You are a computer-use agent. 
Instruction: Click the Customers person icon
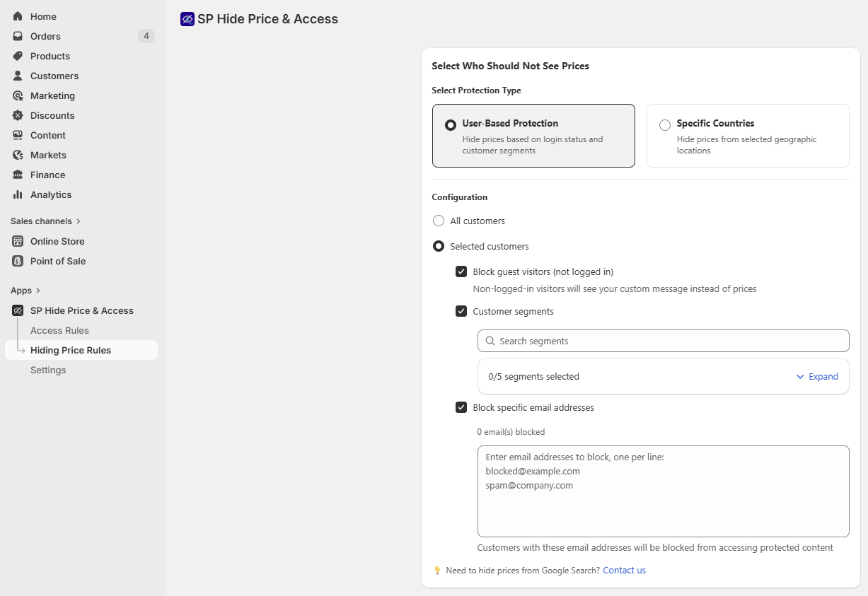pos(18,76)
